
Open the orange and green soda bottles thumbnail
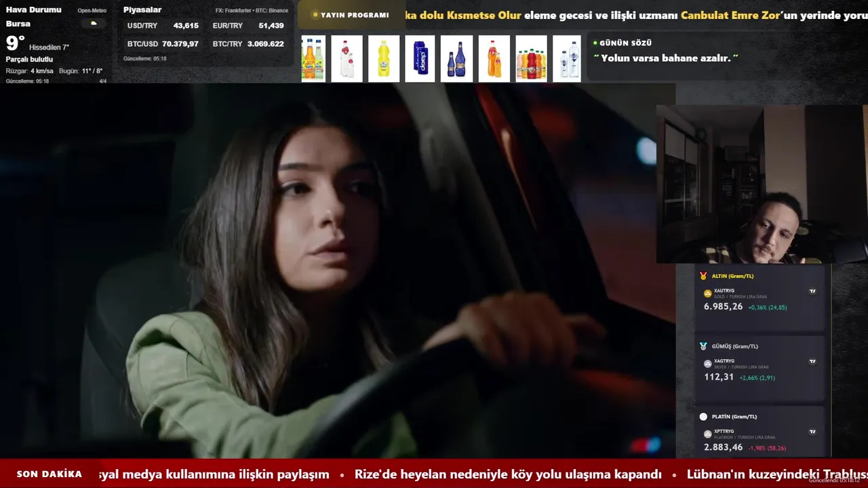[313, 59]
